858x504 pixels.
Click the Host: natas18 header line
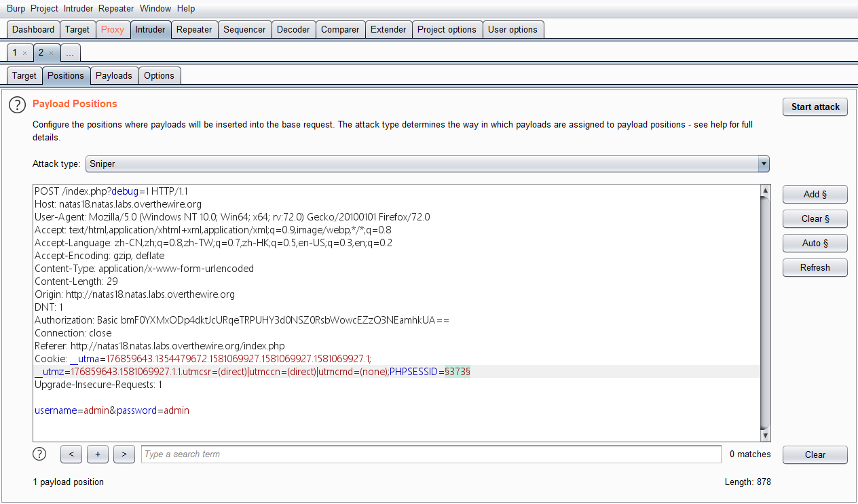click(x=118, y=204)
